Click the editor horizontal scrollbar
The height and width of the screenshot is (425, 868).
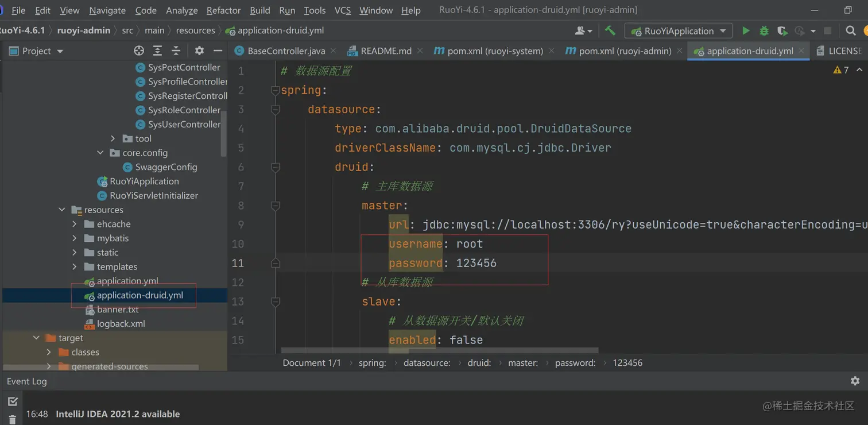(440, 350)
